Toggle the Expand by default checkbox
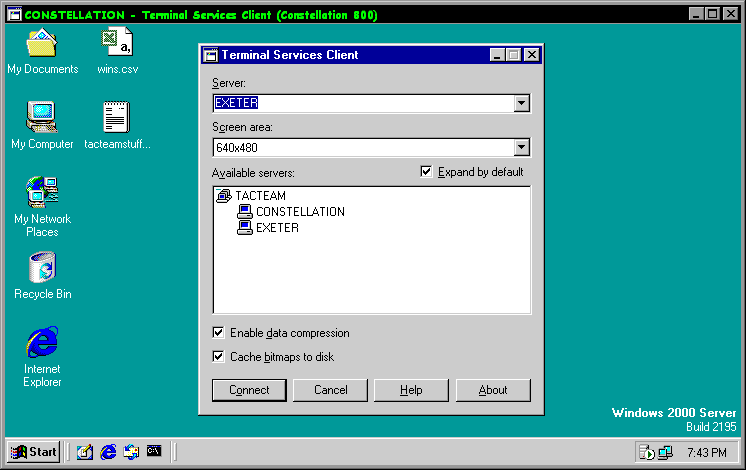The image size is (746, 470). [426, 171]
